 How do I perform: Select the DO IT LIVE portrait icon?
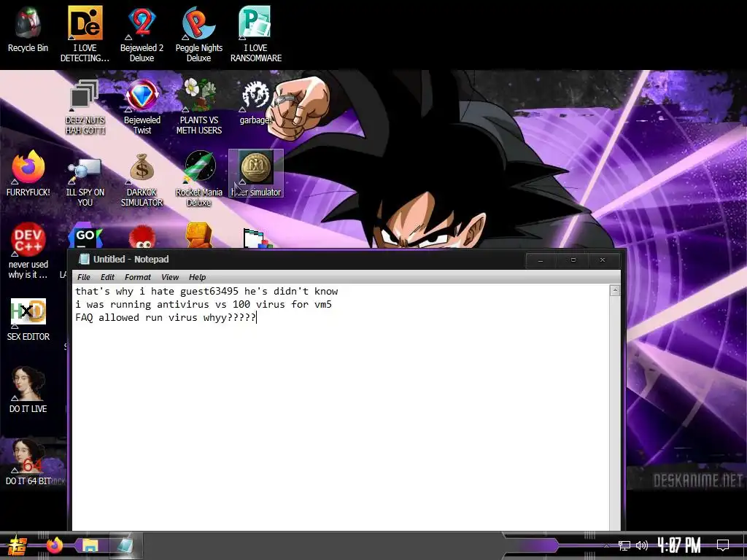point(28,389)
